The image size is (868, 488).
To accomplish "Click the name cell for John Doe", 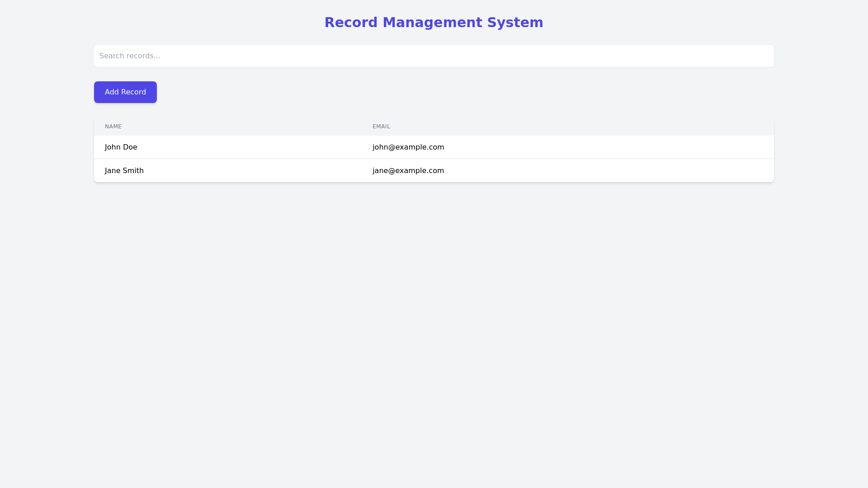I will point(121,147).
